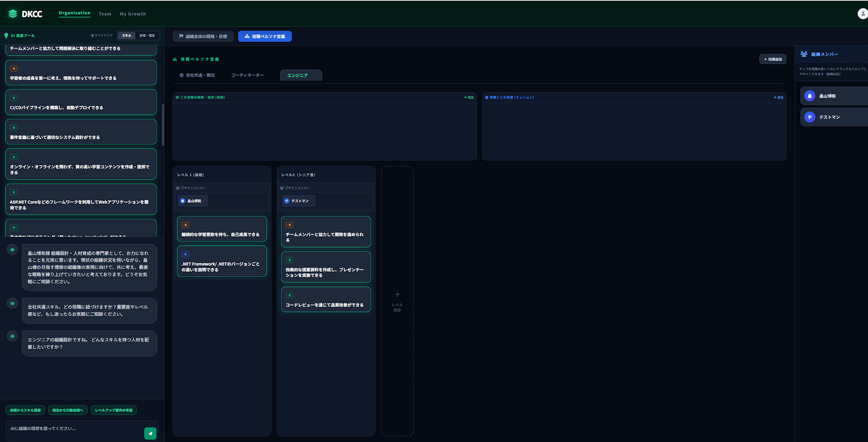868x442 pixels.
Task: Open the Organization menu
Action: (75, 13)
